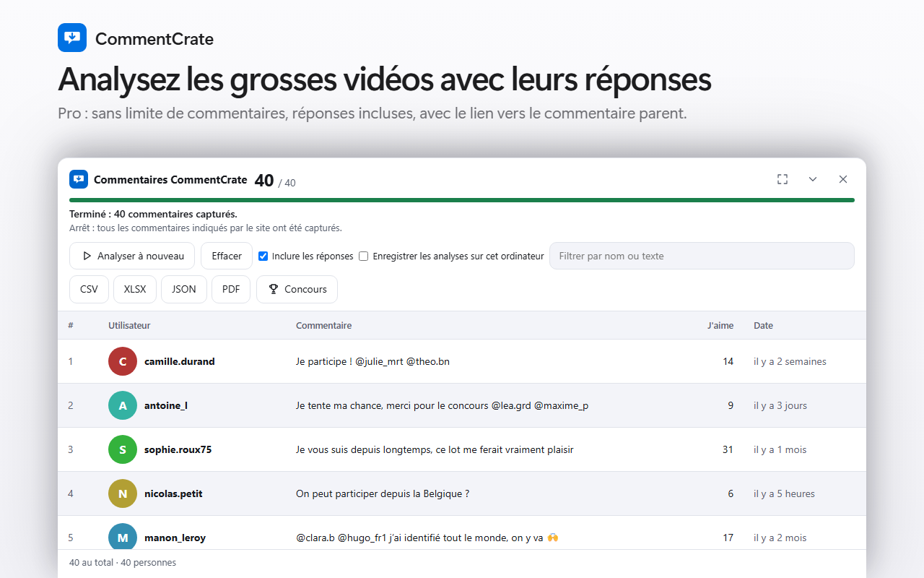
Task: Click the green progress bar
Action: (x=462, y=200)
